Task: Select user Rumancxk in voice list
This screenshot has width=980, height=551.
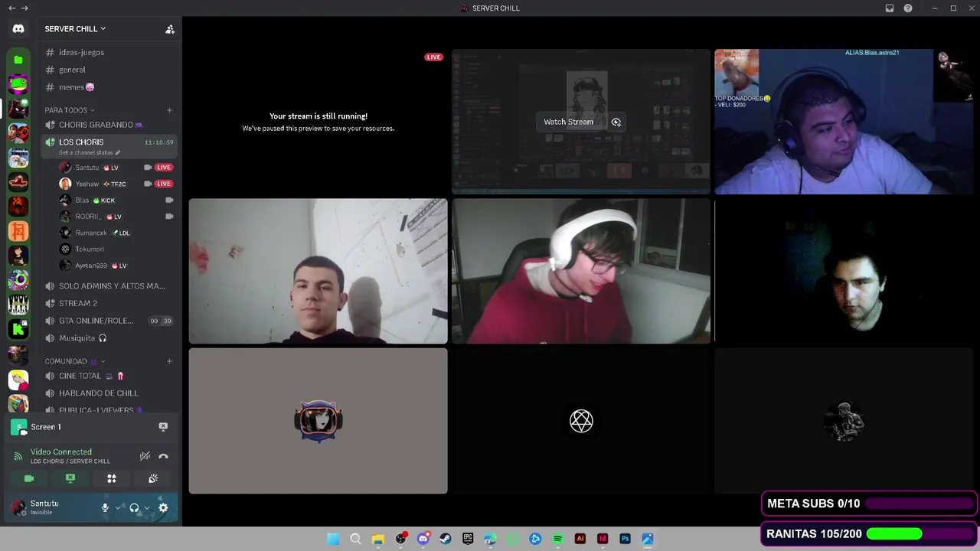Action: pyautogui.click(x=115, y=233)
